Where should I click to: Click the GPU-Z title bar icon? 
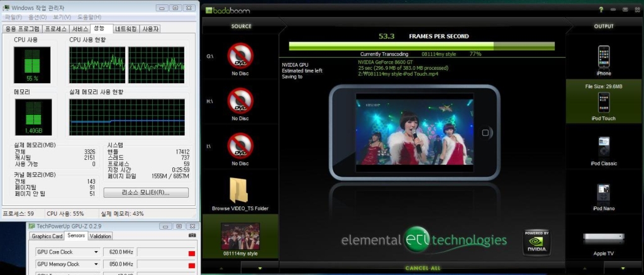32,226
